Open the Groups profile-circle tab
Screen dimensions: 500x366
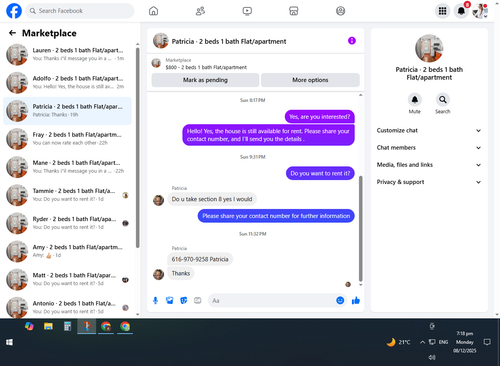coord(340,11)
